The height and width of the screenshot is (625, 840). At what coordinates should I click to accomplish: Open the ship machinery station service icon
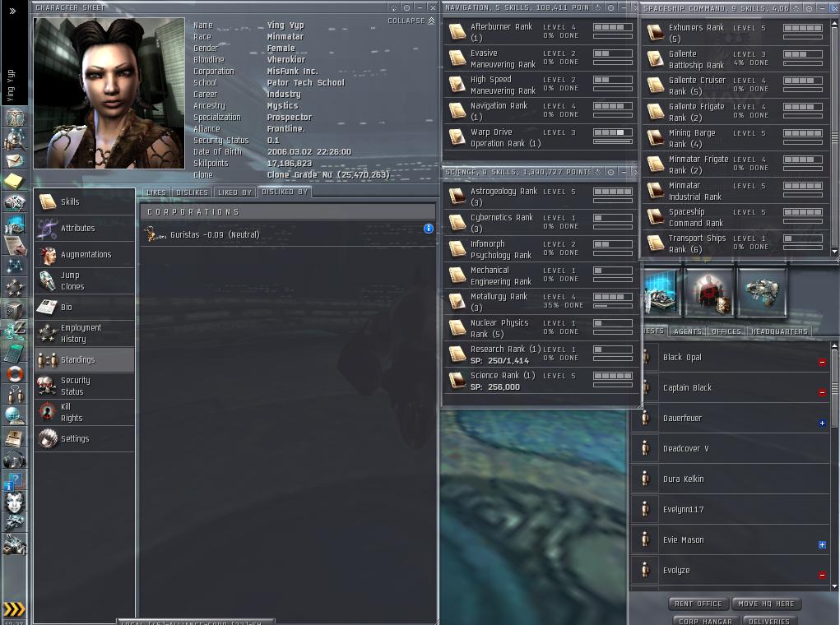pyautogui.click(x=762, y=293)
